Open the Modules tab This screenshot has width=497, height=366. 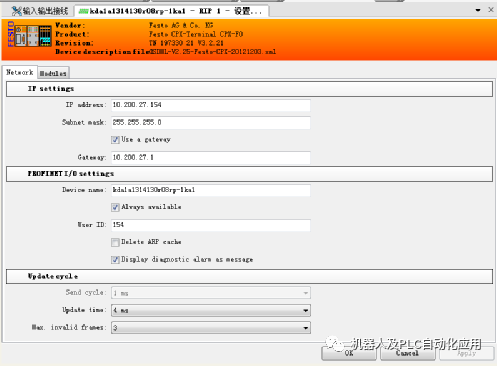coord(53,73)
